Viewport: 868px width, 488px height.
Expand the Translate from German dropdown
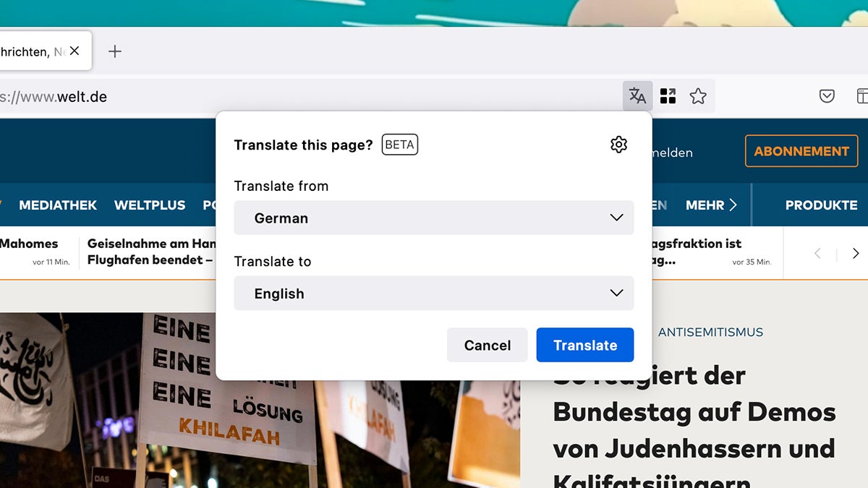tap(434, 218)
